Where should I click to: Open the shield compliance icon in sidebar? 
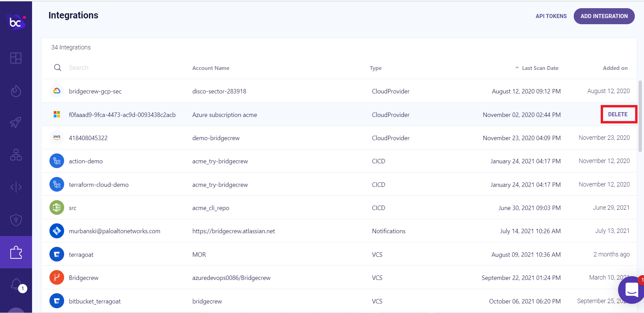(16, 220)
